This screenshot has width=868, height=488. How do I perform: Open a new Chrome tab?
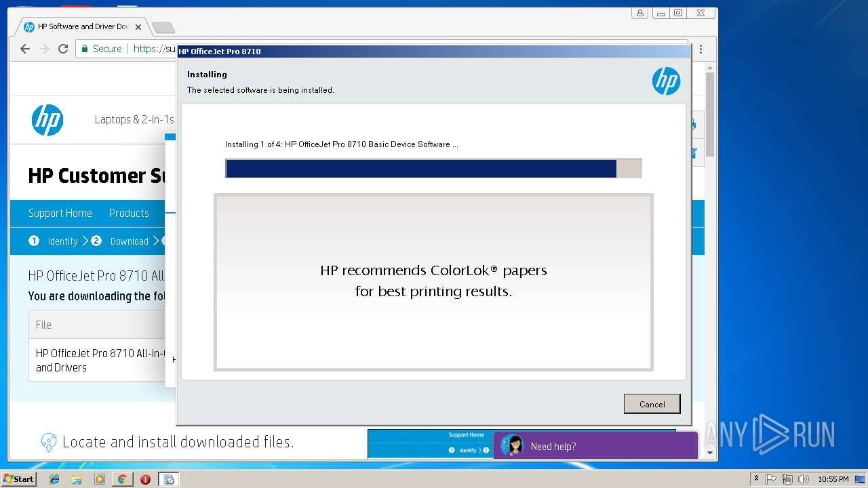163,27
